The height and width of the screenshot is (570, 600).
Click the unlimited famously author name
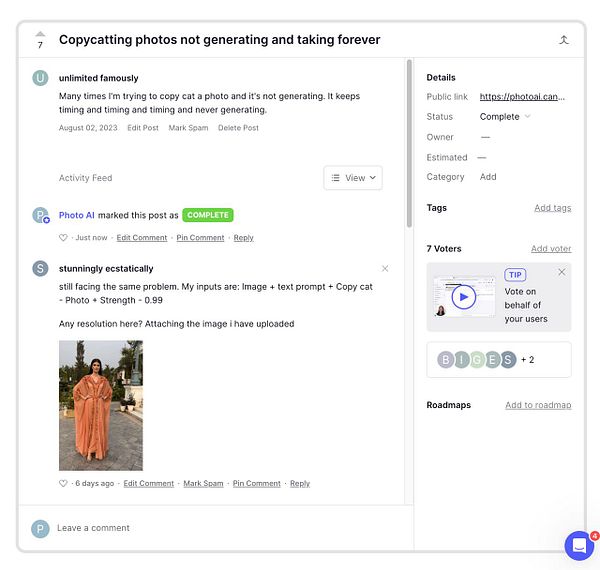98,78
